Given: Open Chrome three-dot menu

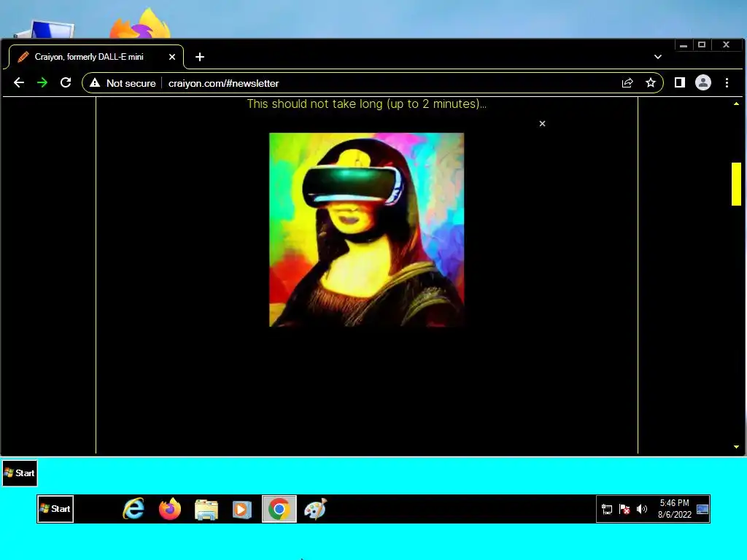Looking at the screenshot, I should (727, 83).
